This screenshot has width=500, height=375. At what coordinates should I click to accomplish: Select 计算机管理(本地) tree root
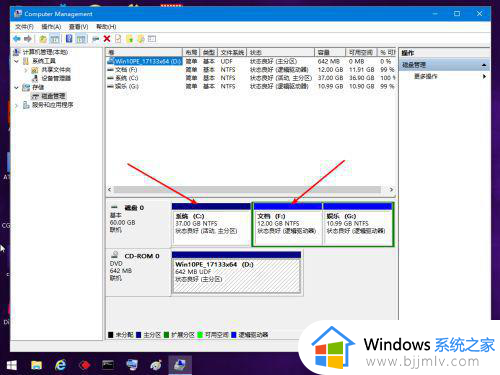tap(45, 52)
